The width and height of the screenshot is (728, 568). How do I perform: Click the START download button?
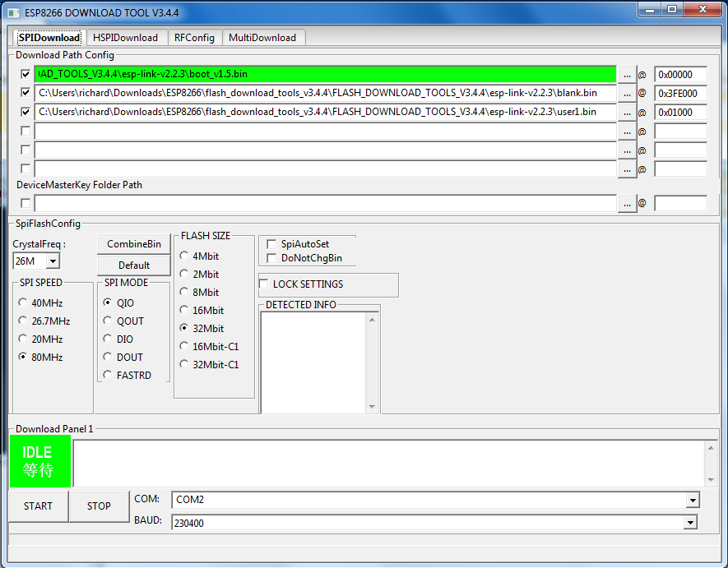point(38,506)
